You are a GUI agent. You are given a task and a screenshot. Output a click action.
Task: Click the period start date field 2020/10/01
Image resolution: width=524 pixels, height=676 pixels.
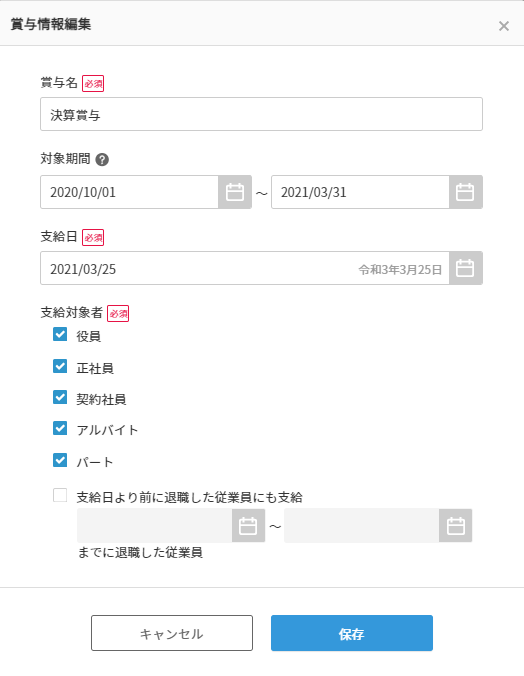pyautogui.click(x=129, y=192)
